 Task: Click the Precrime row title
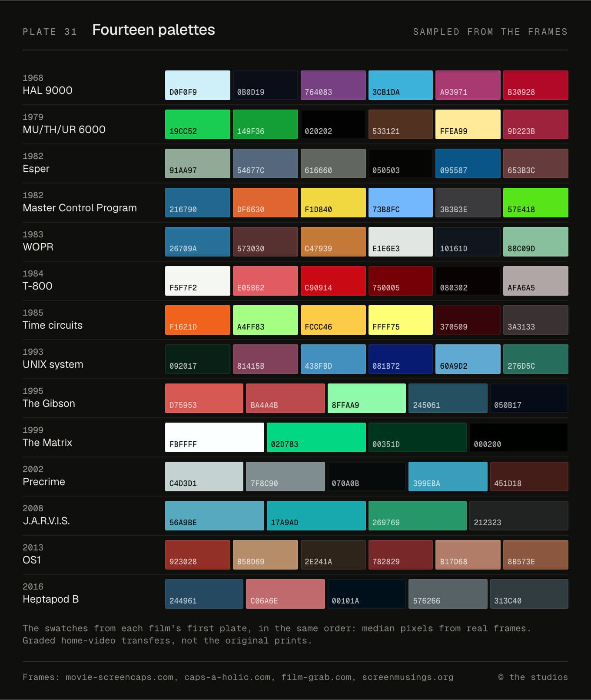click(x=44, y=482)
